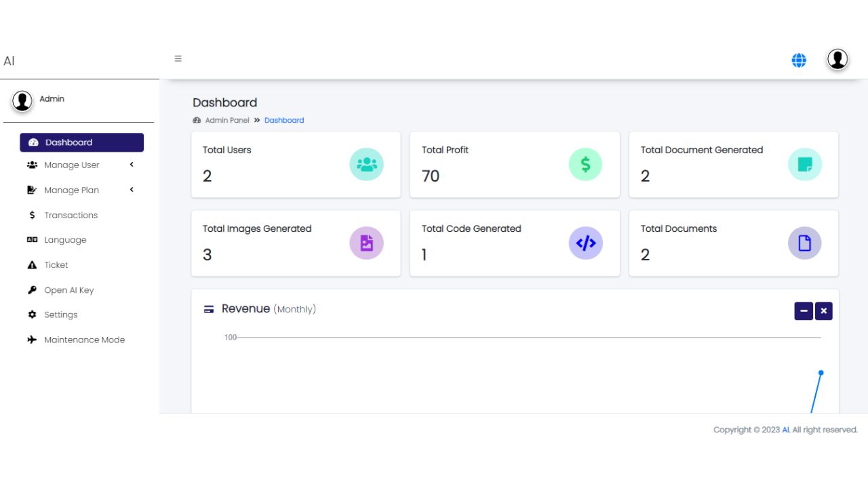
Task: Click the AI link in footer copyright
Action: (785, 430)
